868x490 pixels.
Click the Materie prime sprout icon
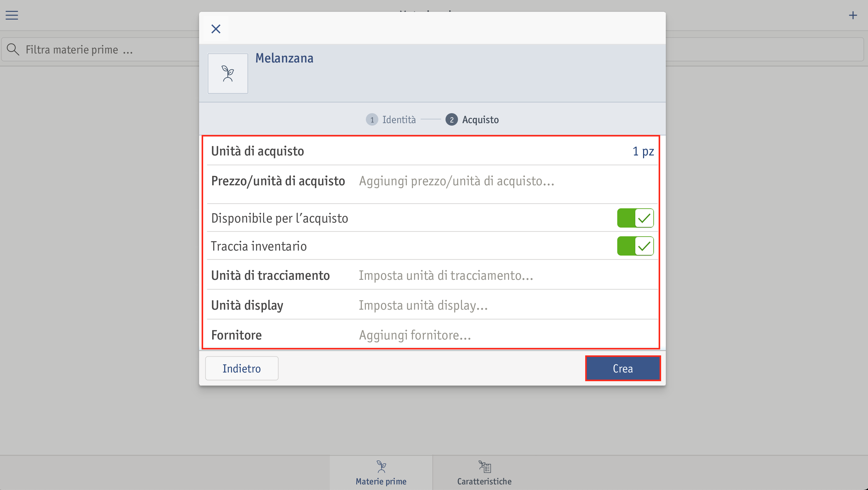[381, 466]
